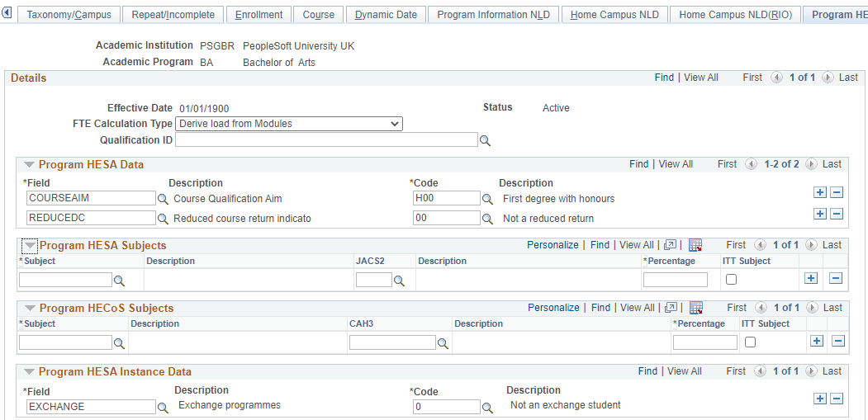The width and height of the screenshot is (868, 420).
Task: Look up the CAH3 code value
Action: tap(443, 343)
